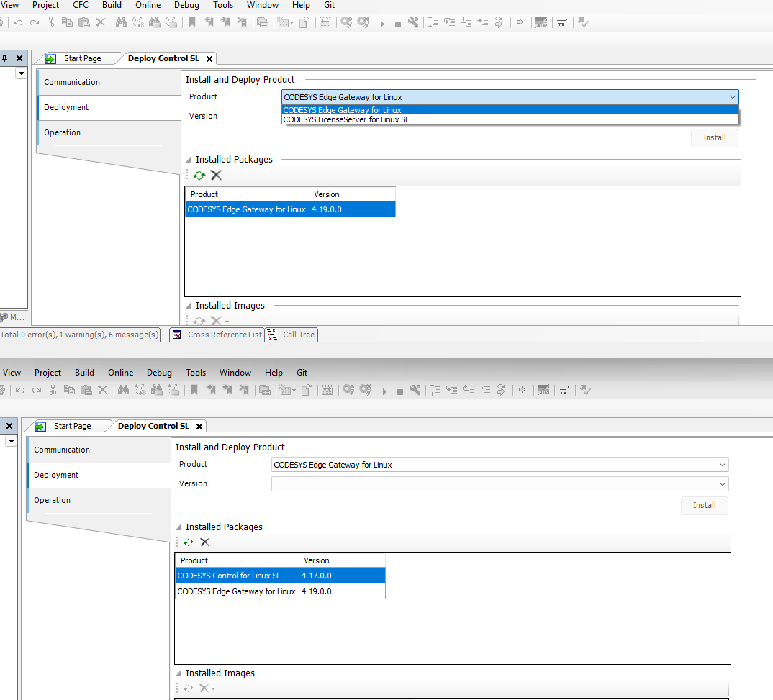Screen dimensions: 773x700
Task: Click the scissors Cut icon in upper toolbar
Action: point(50,22)
